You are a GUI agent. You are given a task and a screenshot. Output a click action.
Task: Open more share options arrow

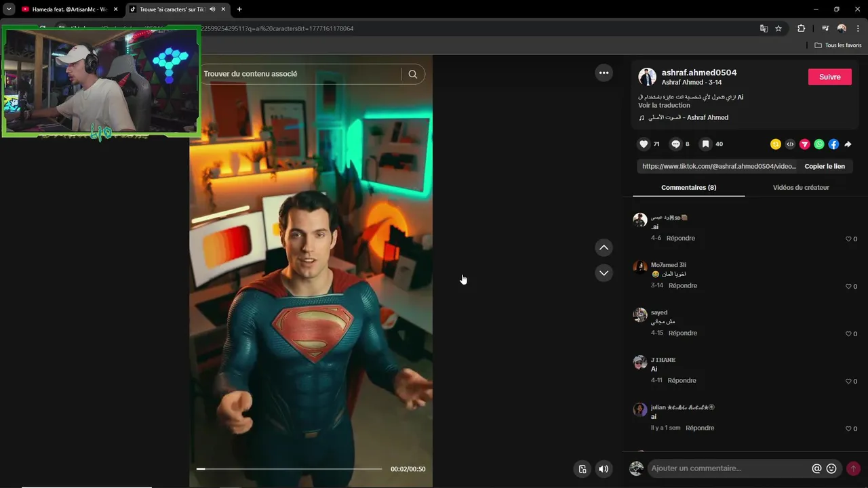848,144
